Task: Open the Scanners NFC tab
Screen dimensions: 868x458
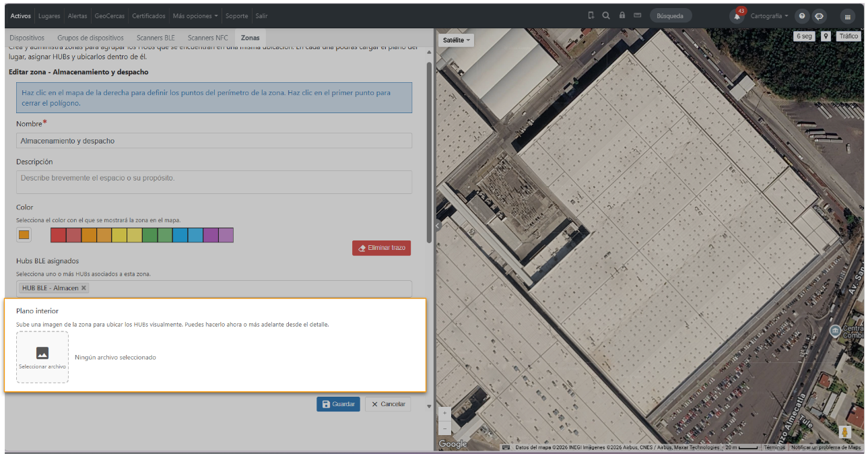Action: (208, 38)
